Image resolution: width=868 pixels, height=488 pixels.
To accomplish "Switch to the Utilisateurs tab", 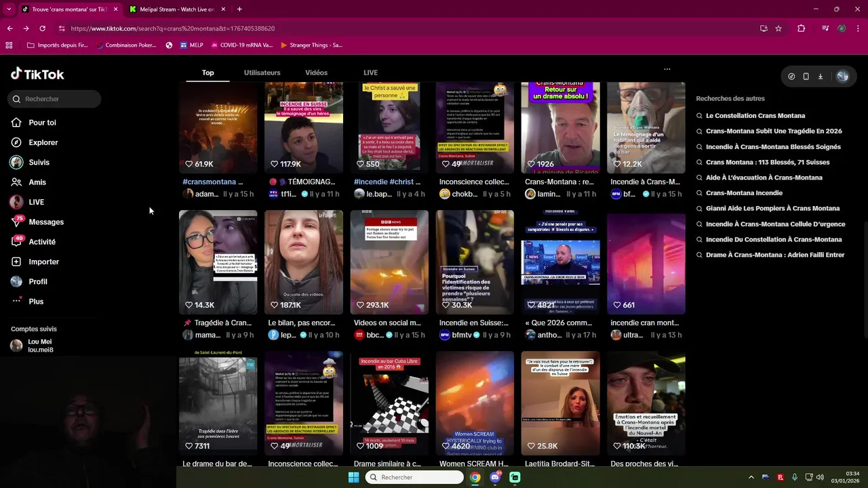I will click(x=262, y=73).
